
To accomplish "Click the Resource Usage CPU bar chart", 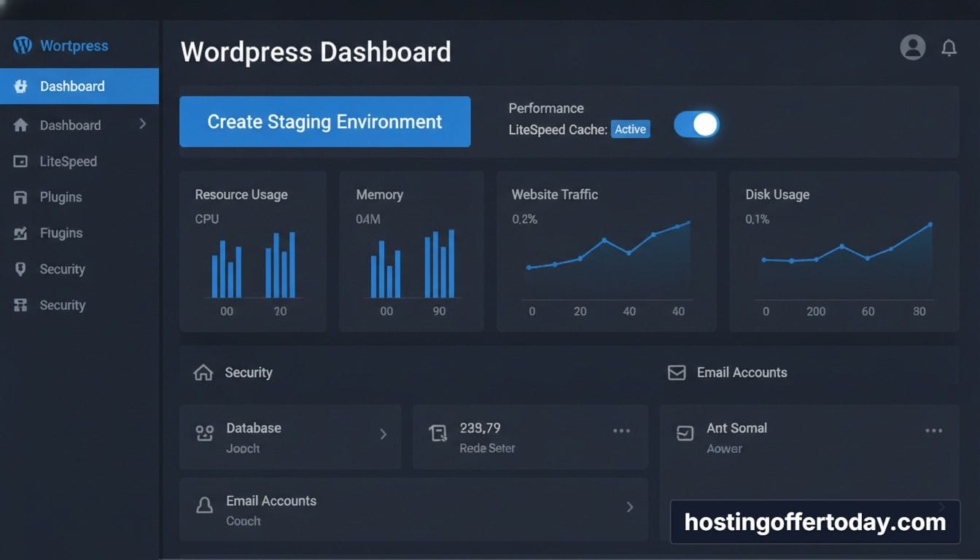I will tap(253, 265).
